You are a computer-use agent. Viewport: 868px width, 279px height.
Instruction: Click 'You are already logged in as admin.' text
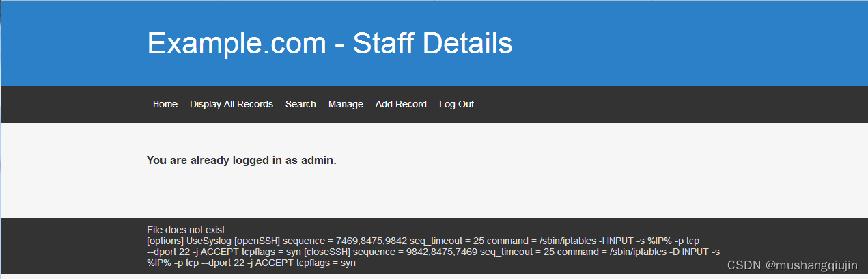click(x=242, y=161)
